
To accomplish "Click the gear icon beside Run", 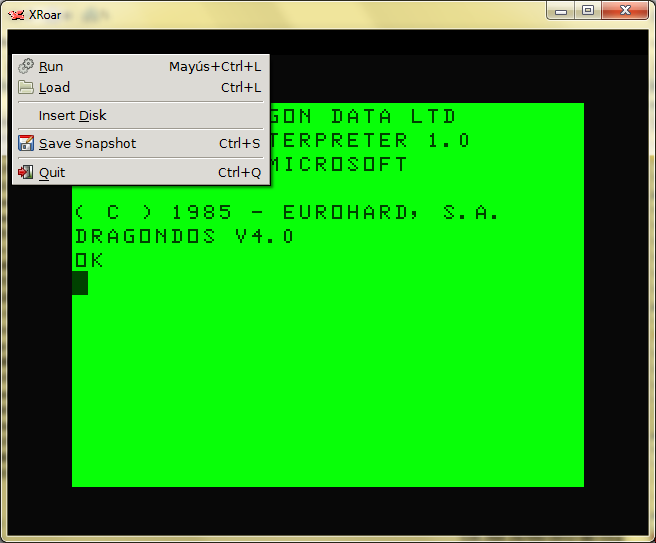I will (26, 67).
